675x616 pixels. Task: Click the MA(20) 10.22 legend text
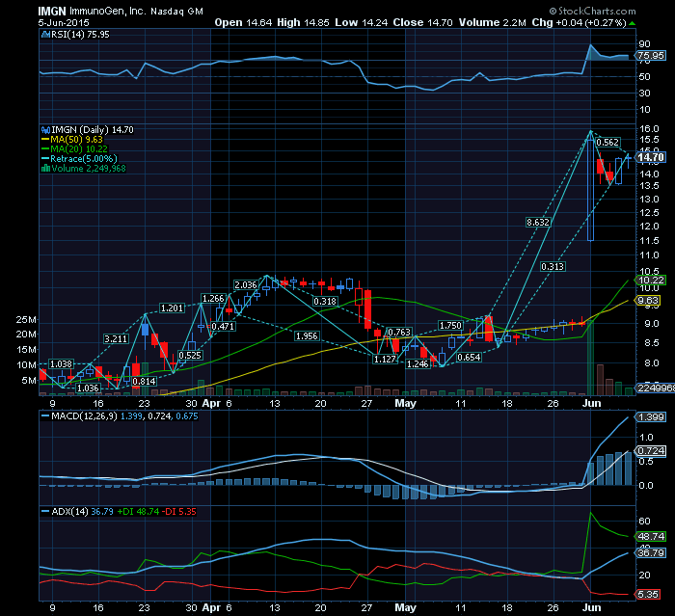[79, 149]
